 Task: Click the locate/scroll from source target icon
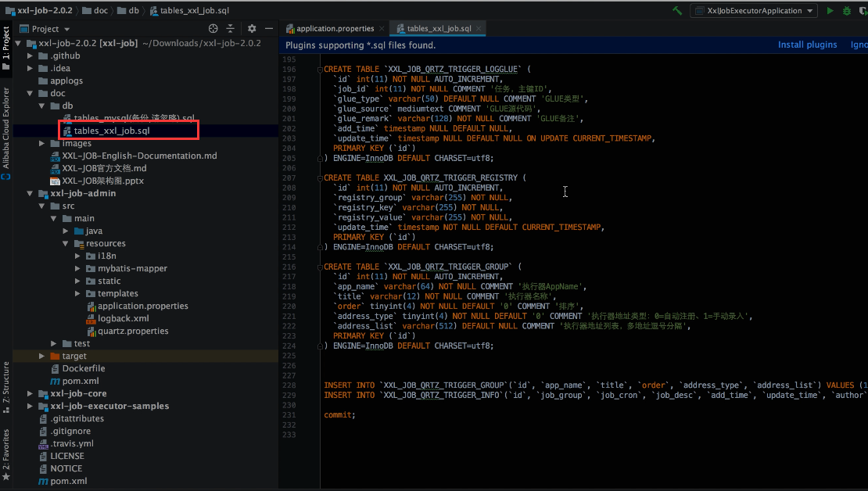click(213, 29)
